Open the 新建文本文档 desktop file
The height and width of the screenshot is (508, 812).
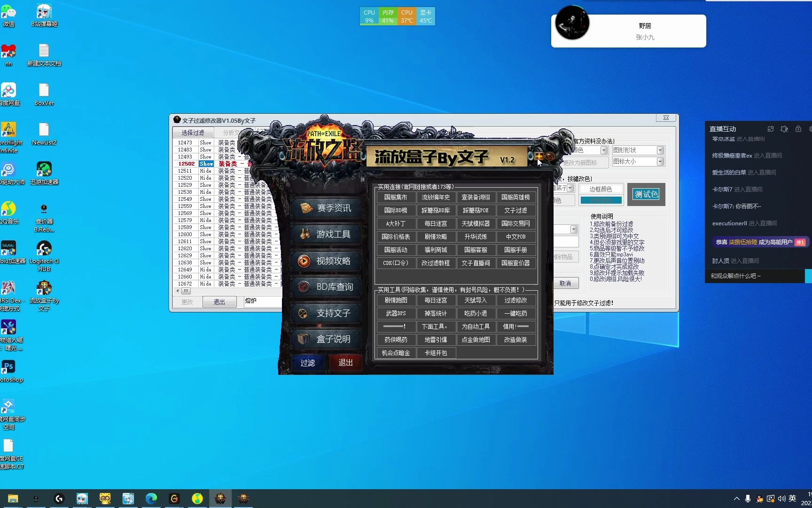click(44, 55)
